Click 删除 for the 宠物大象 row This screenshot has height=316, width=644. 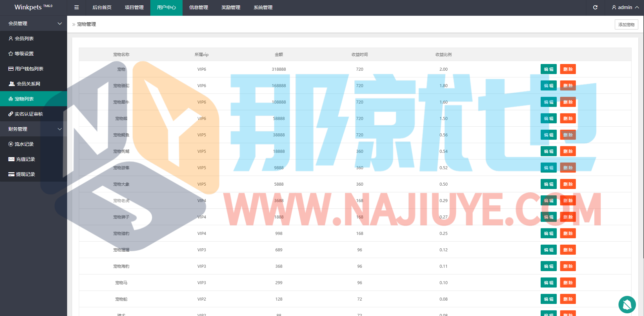coord(568,184)
